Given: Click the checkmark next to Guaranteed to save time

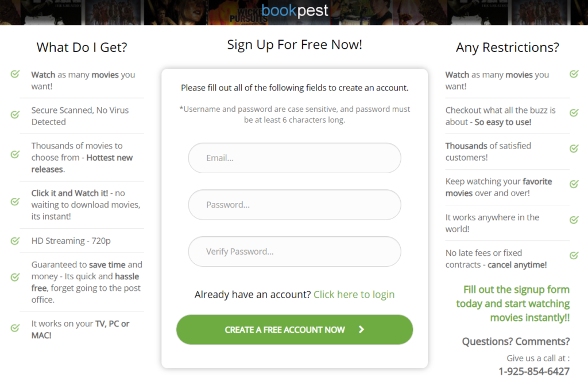Looking at the screenshot, I should tap(15, 277).
